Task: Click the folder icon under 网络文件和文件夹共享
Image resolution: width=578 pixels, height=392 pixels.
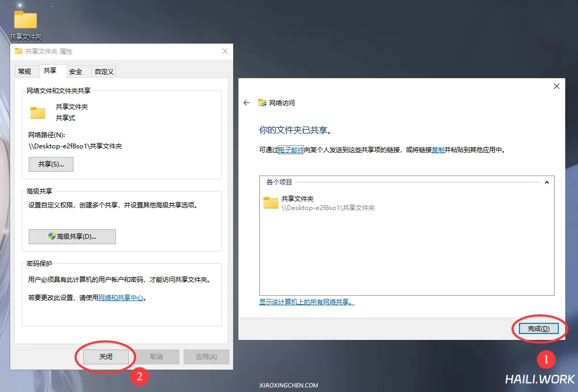Action: pyautogui.click(x=38, y=112)
